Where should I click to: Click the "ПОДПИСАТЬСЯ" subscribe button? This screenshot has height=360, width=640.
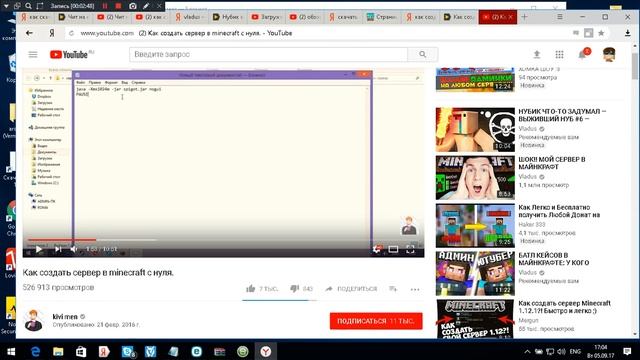click(376, 321)
